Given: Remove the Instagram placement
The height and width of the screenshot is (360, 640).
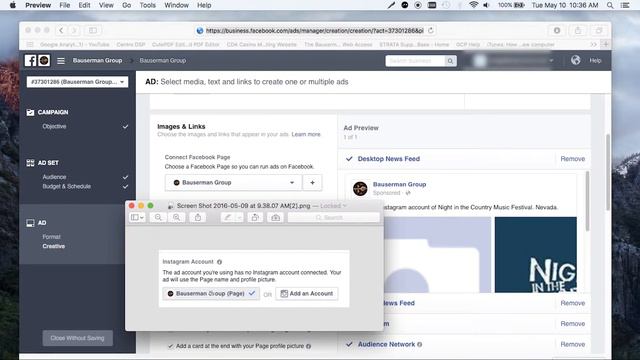Looking at the screenshot, I should click(573, 323).
